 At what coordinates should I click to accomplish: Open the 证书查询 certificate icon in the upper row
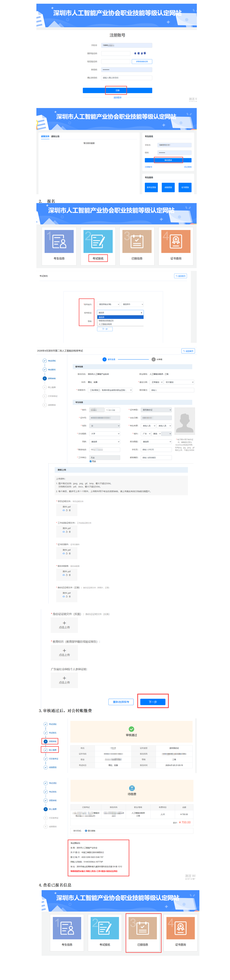[x=176, y=241]
